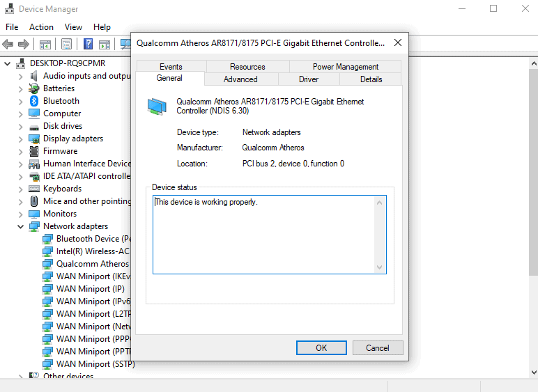This screenshot has width=538, height=392.
Task: Collapse the DESKTOP-RQ9CPMR root node
Action: click(7, 63)
